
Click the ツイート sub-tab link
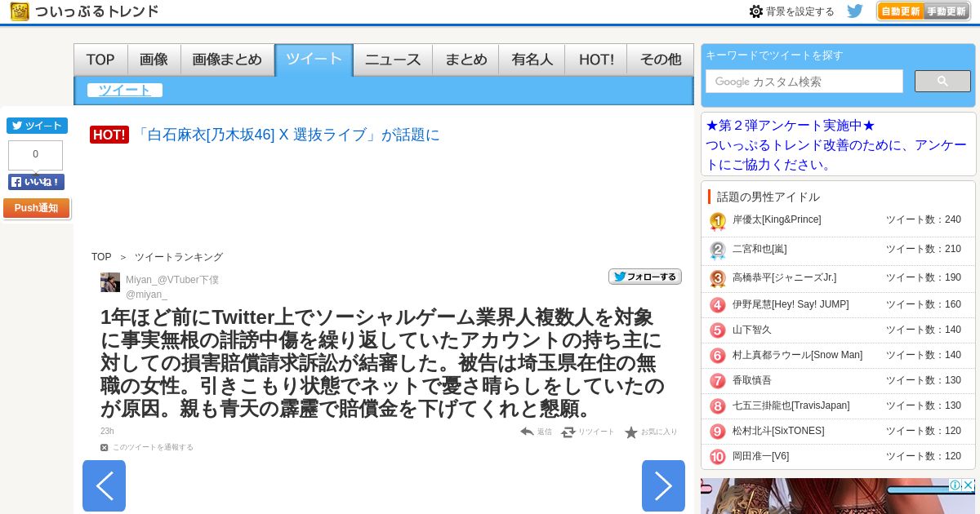[x=125, y=90]
